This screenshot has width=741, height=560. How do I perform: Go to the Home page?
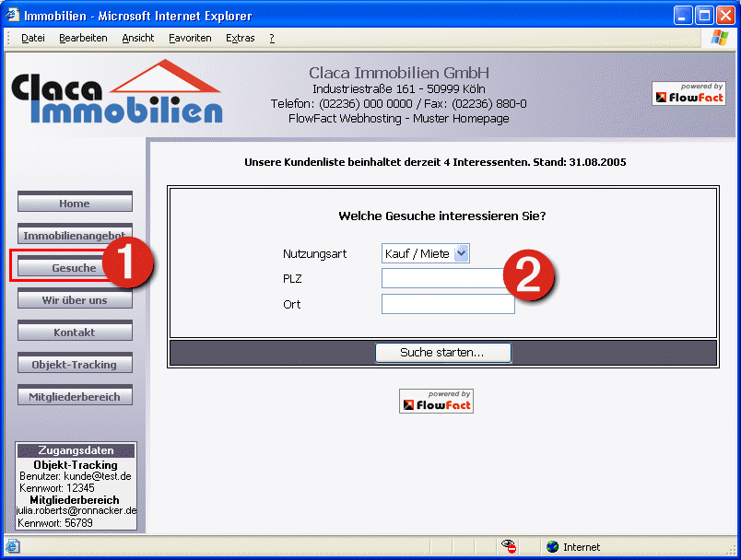click(75, 202)
